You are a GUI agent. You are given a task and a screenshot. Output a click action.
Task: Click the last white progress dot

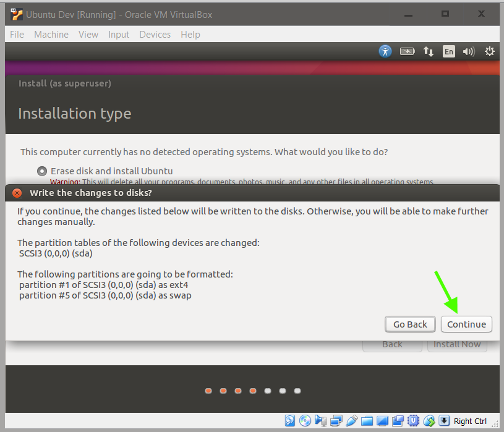point(297,391)
